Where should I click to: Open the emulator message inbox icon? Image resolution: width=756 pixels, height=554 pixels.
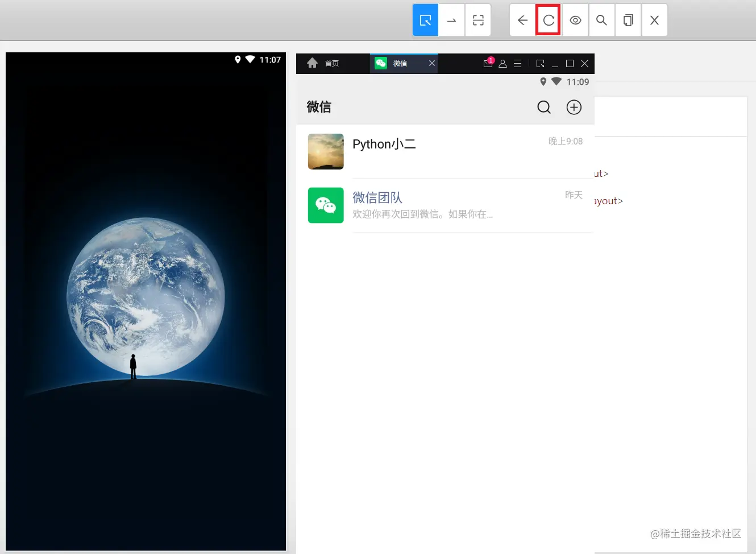coord(488,63)
